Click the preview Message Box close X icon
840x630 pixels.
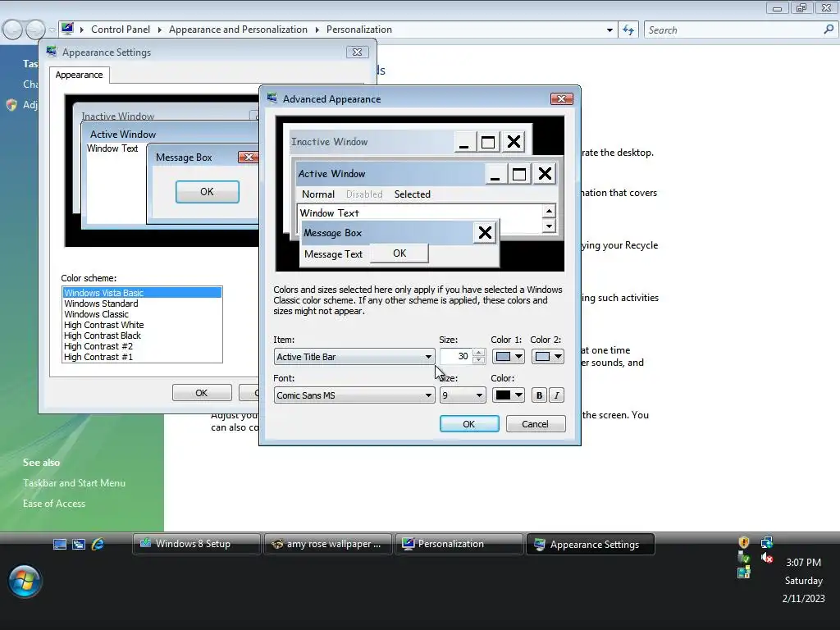(485, 232)
